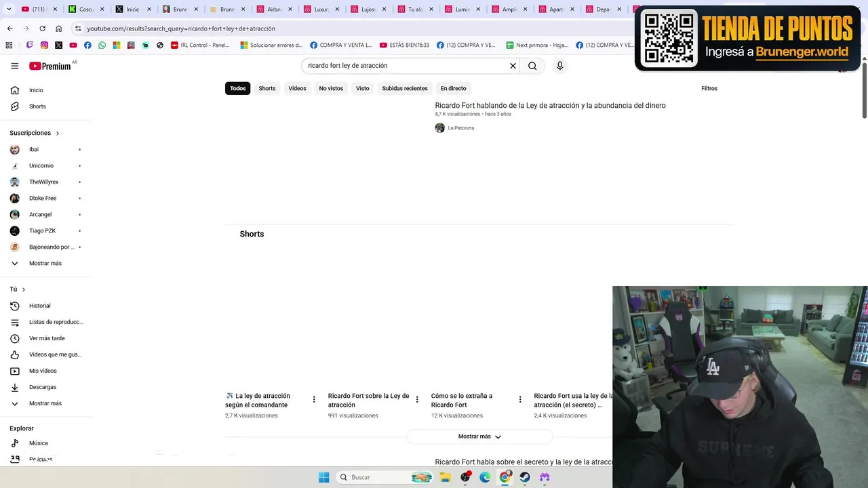Screen dimensions: 868x488
Task: Open OBS Studio from taskbar
Action: tap(465, 477)
